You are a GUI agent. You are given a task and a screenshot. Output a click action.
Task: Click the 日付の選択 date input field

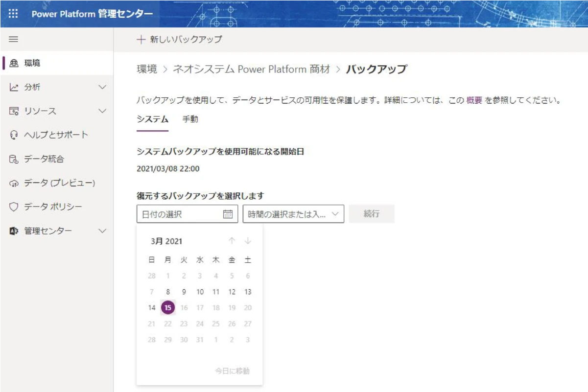tap(180, 214)
